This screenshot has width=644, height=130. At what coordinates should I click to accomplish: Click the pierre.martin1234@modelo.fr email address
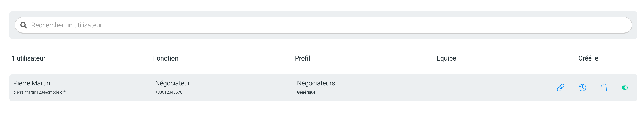40,92
